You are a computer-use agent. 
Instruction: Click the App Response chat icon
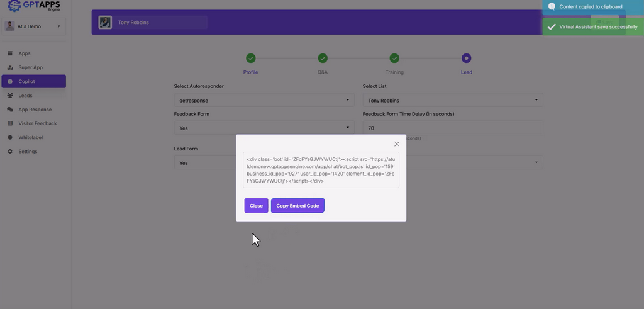point(10,110)
